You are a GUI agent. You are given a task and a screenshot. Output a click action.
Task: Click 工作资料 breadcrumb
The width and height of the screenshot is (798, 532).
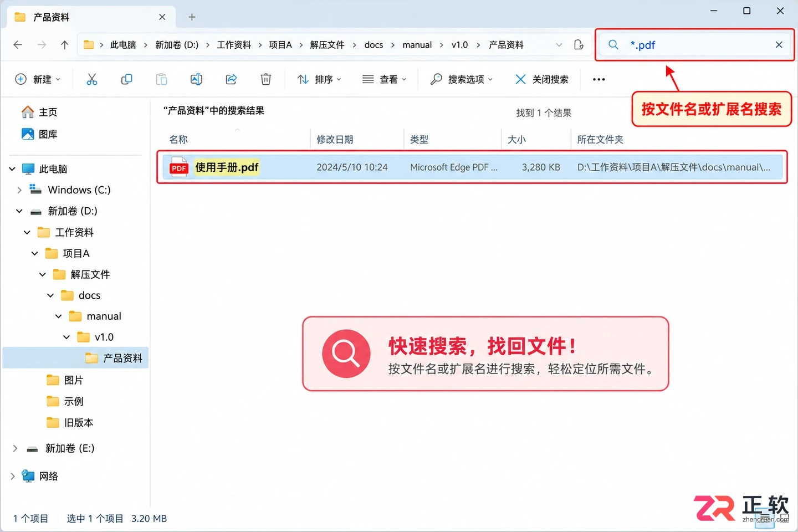234,45
